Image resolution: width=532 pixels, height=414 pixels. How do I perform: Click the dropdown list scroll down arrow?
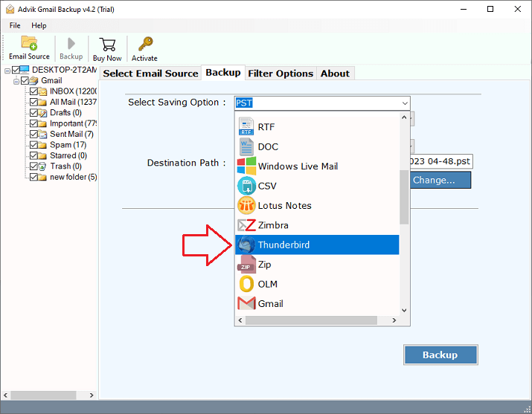pyautogui.click(x=404, y=311)
